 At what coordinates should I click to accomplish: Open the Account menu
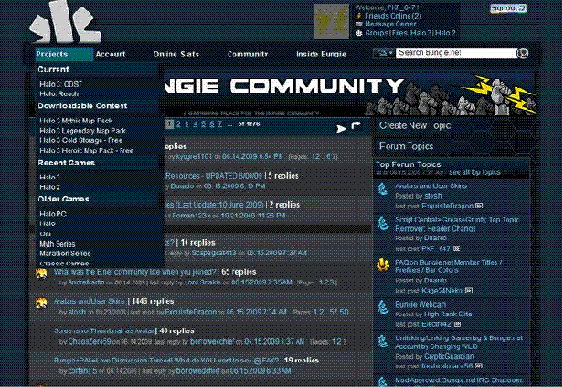click(x=110, y=54)
